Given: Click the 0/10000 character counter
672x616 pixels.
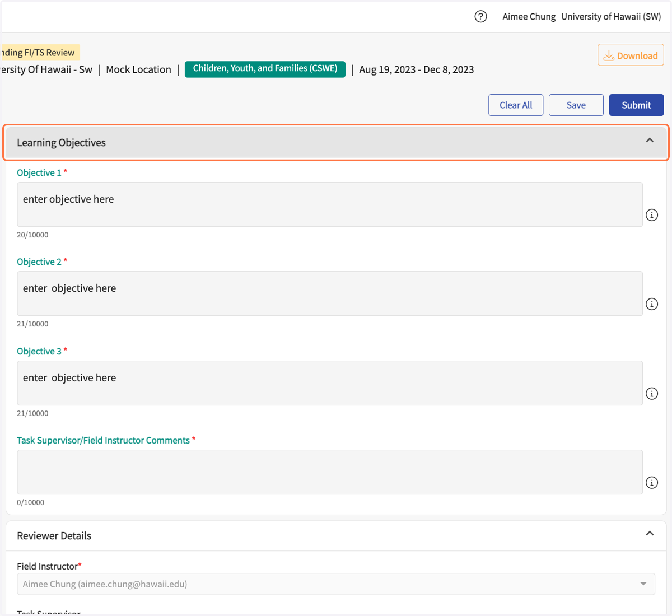Looking at the screenshot, I should (x=30, y=503).
